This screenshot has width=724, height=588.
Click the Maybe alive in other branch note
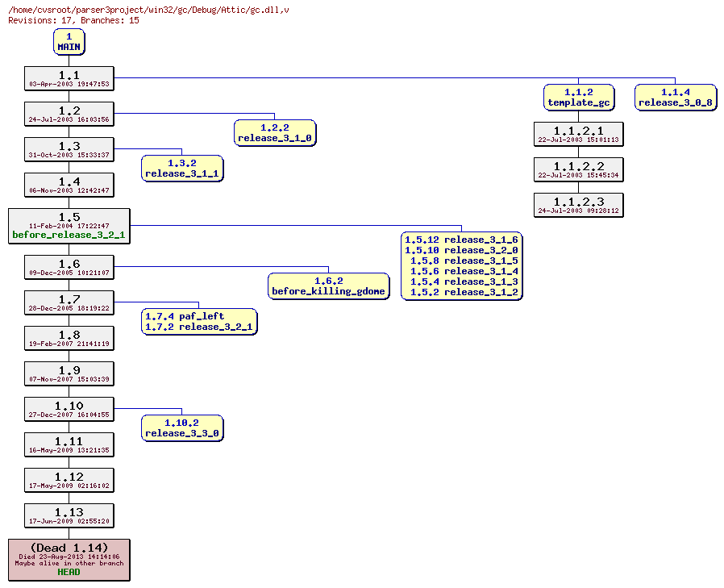tap(69, 564)
